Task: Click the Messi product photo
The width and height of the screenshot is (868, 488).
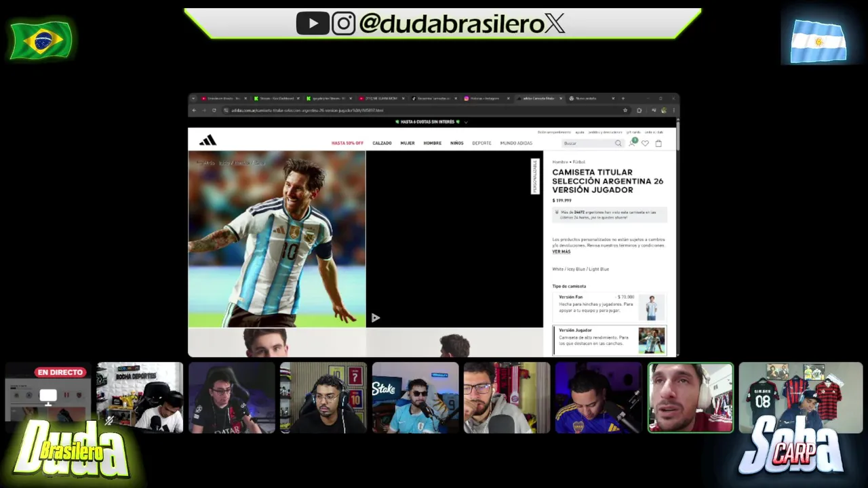Action: [x=277, y=239]
